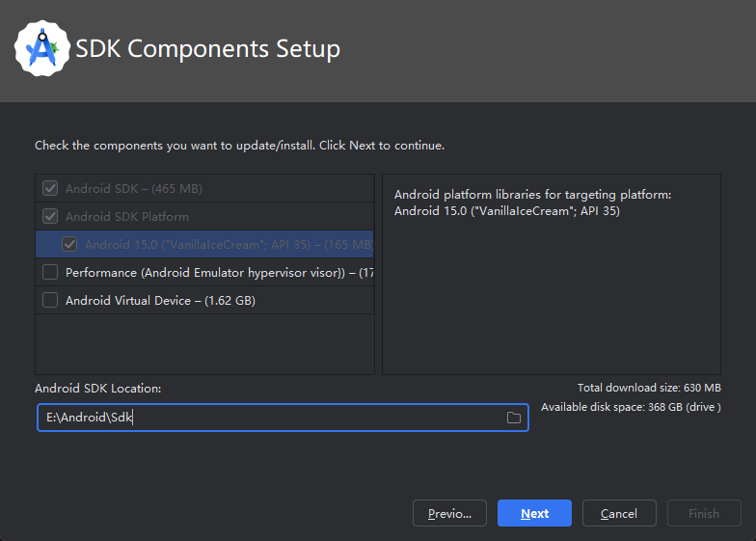756x541 pixels.
Task: Select the Android 15.0 API 35 row text
Action: pyautogui.click(x=227, y=245)
